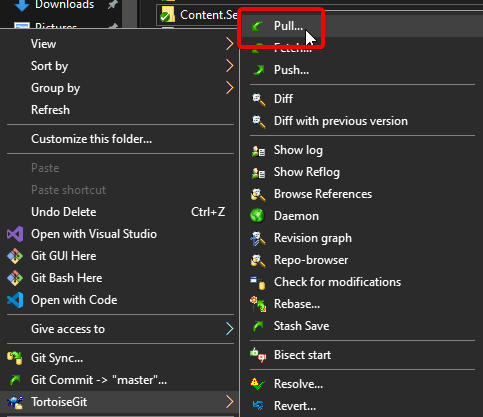Click the TortoiseGit turtle icon
This screenshot has height=417, width=483.
click(x=15, y=402)
